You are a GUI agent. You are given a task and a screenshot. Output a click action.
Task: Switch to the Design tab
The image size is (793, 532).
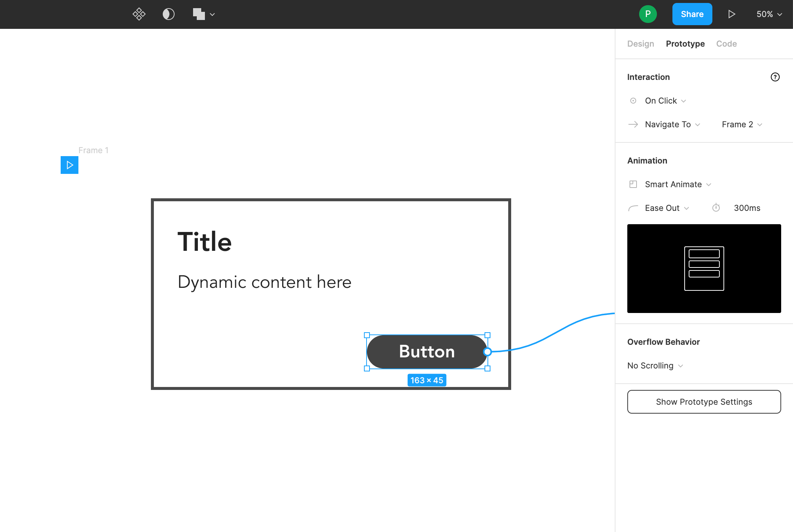point(640,43)
